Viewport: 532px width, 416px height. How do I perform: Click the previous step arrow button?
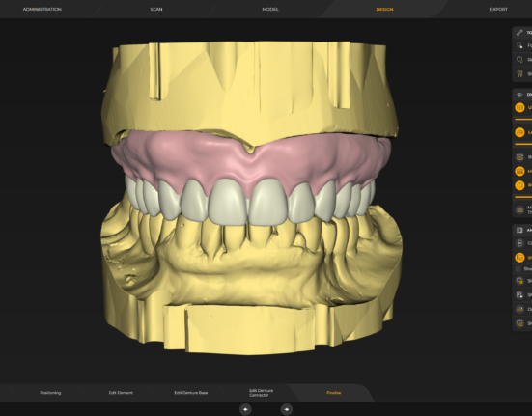245,409
